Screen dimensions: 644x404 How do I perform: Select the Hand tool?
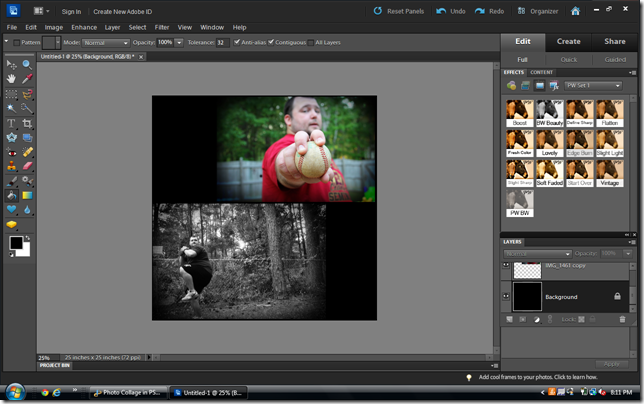point(11,78)
